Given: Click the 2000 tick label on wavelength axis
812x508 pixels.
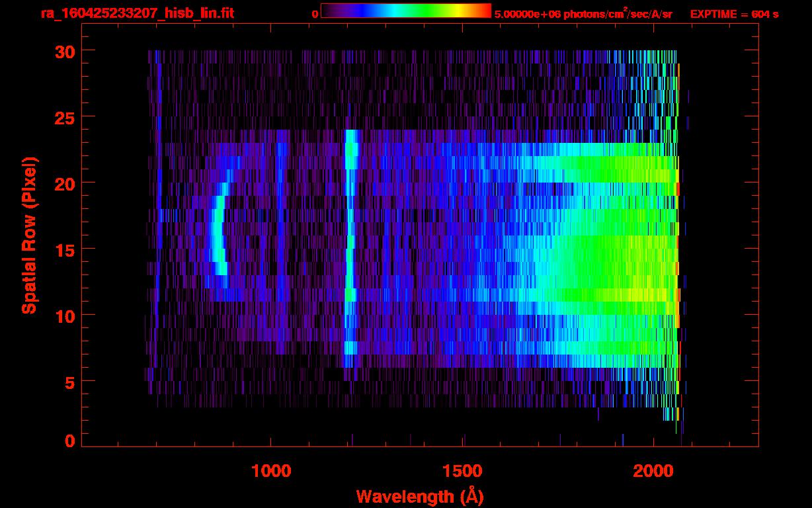Looking at the screenshot, I should (x=653, y=470).
